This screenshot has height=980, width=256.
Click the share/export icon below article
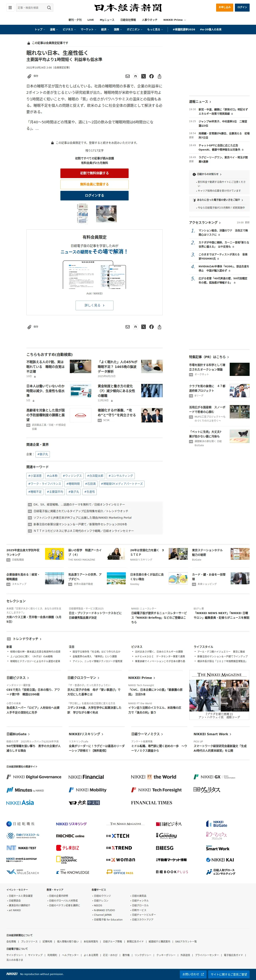coord(160,327)
